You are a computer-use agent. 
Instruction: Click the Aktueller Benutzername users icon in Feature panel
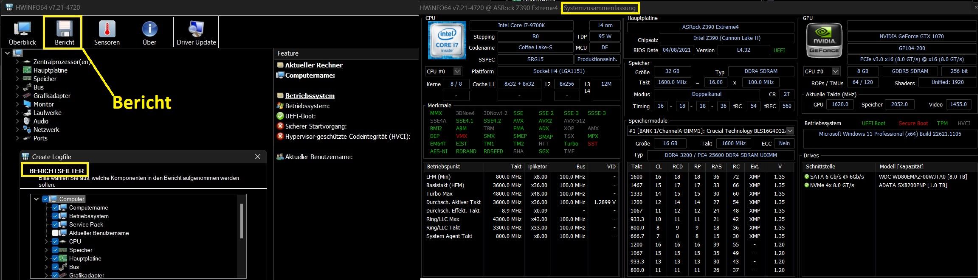[280, 157]
